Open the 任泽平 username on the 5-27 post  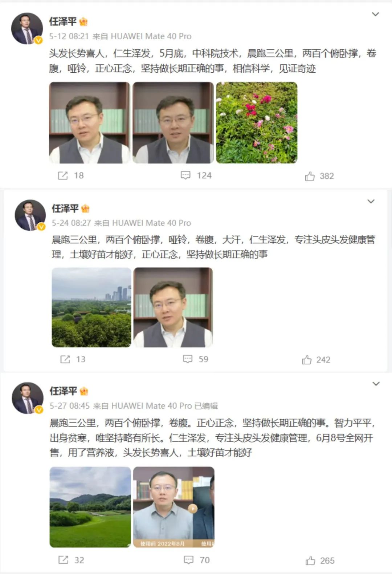point(64,391)
